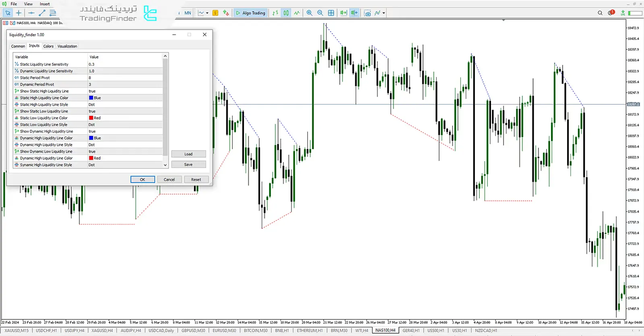Click the zoom out magnifier icon

pos(320,13)
